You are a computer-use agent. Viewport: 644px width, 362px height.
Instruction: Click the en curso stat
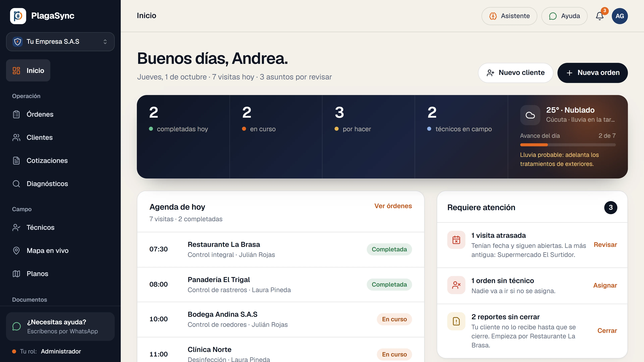coord(276,137)
